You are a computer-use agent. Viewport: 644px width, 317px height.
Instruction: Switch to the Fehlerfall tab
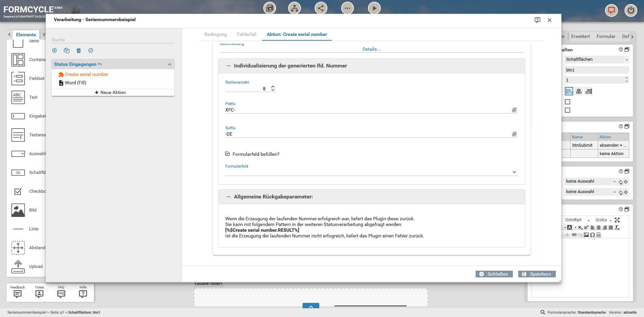(247, 34)
